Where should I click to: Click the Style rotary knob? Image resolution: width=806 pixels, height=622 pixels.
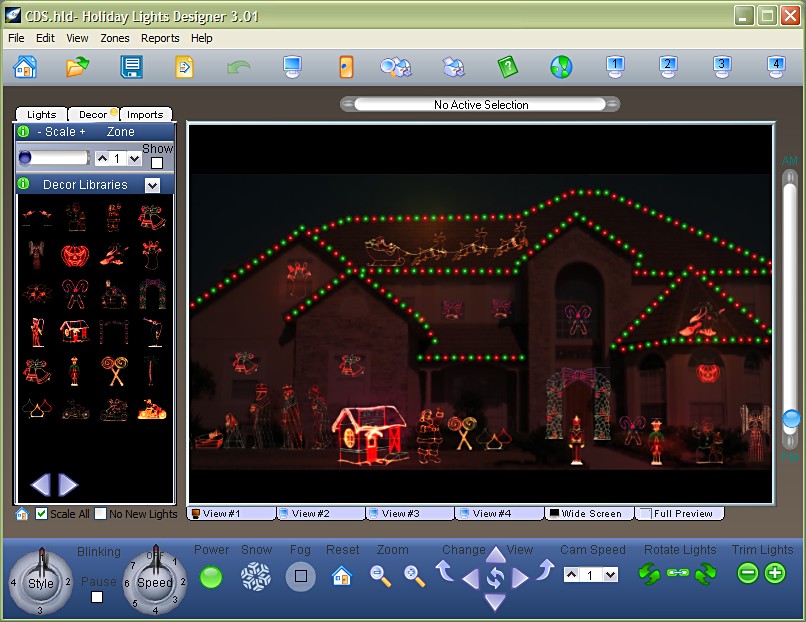coord(41,582)
